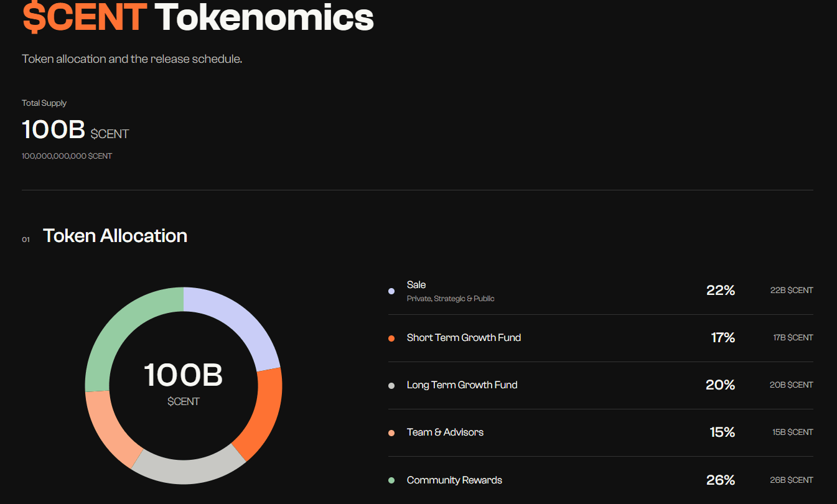Click the "Long Term Growth Fund" label
837x504 pixels.
tap(462, 385)
